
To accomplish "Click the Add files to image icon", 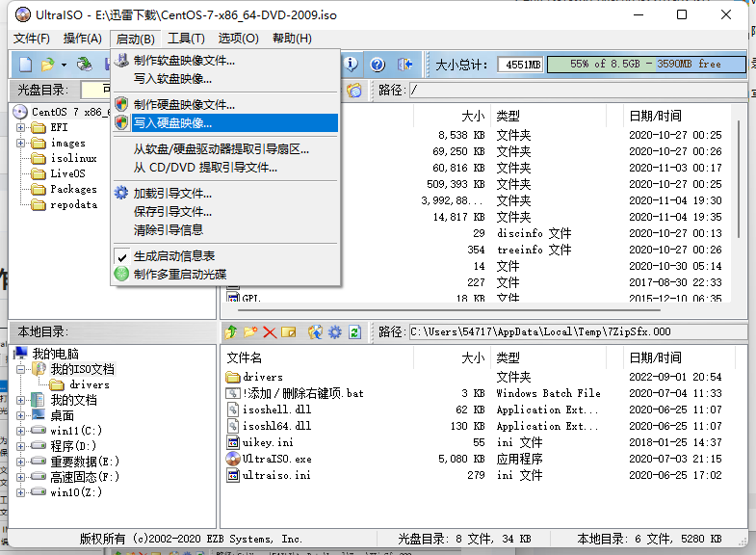I will [315, 331].
